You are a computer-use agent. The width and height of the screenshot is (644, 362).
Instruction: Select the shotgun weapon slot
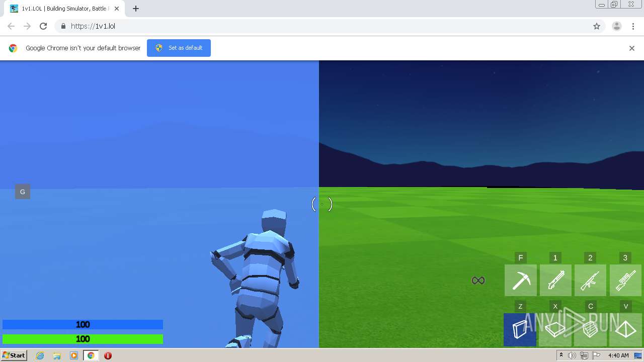pos(555,281)
